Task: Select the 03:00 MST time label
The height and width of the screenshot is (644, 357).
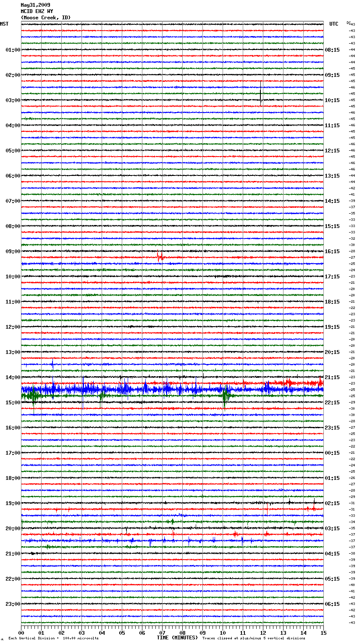Action: pos(13,100)
